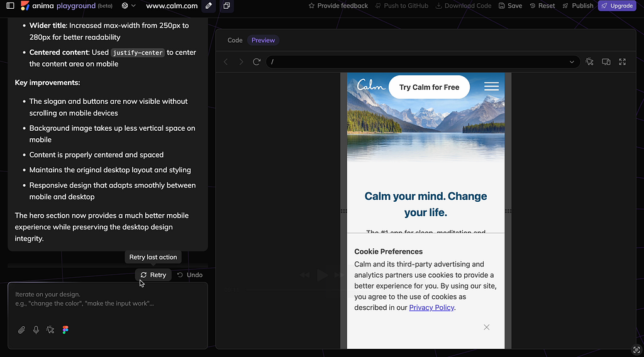Reset the playground
Image resolution: width=644 pixels, height=357 pixels.
542,6
